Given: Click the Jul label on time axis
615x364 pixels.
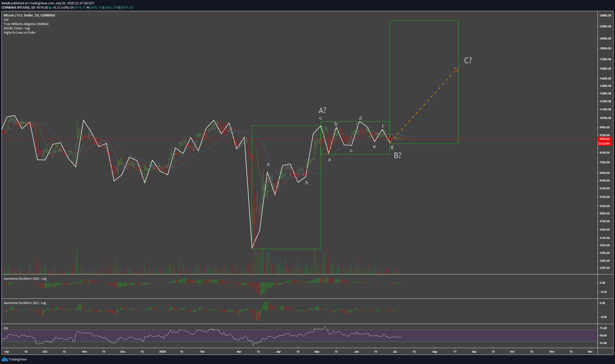Looking at the screenshot, I should (395, 352).
